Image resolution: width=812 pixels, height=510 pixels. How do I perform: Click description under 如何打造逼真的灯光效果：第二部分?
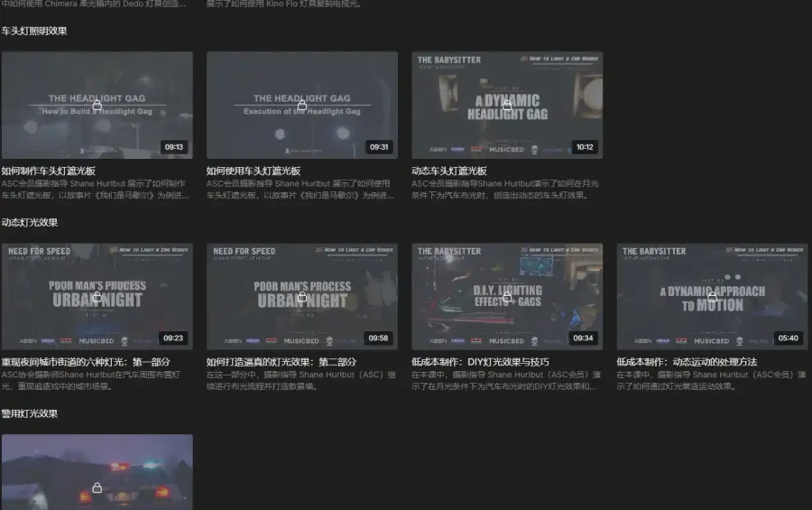300,381
